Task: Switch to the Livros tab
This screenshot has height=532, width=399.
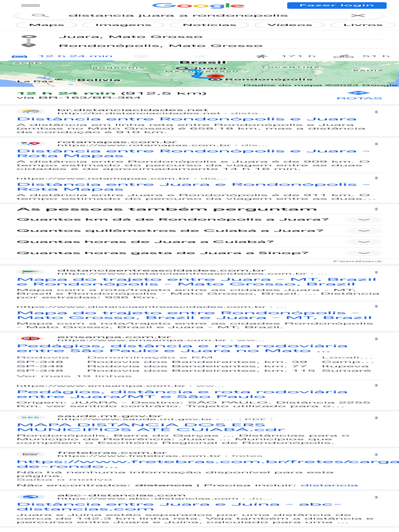Action: 363,25
